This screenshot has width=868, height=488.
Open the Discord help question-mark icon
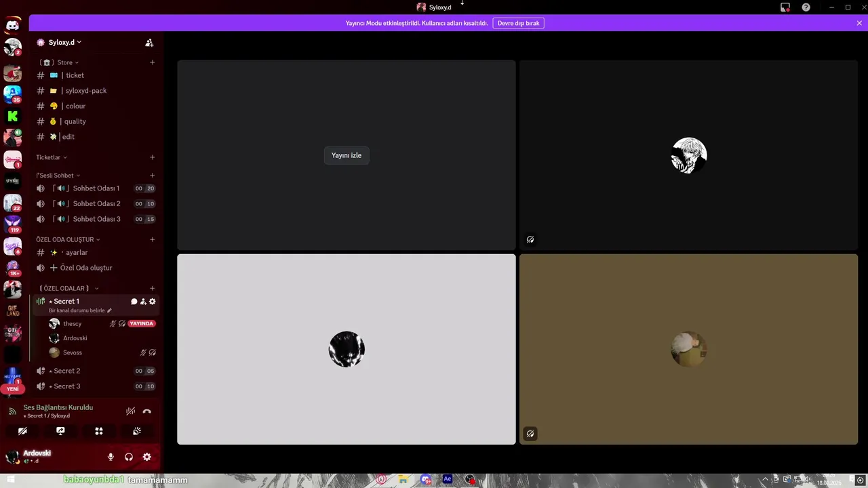tap(806, 7)
